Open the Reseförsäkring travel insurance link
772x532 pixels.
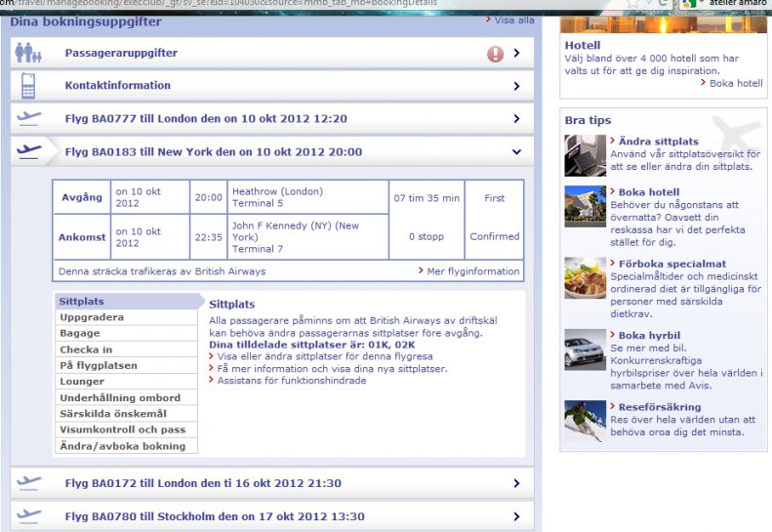click(x=659, y=407)
